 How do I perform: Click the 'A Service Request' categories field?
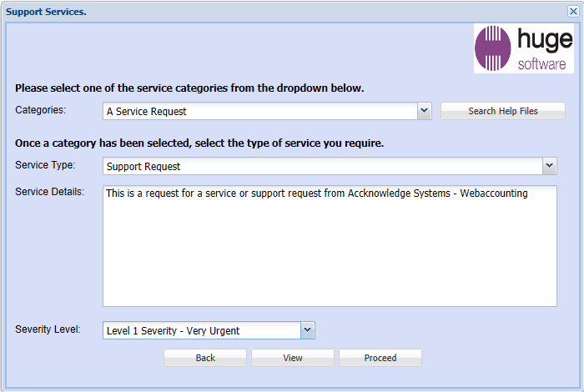tap(259, 111)
